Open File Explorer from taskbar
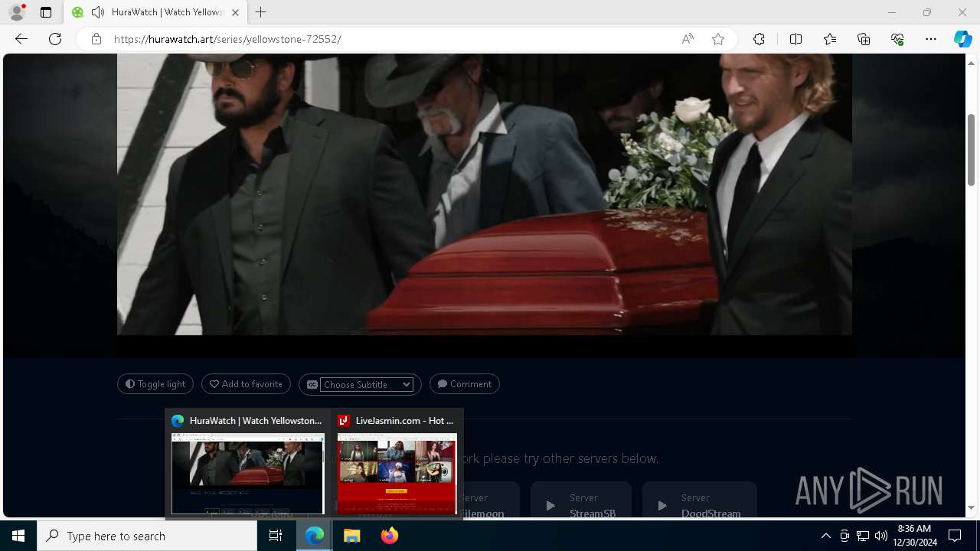Screen dimensions: 980x551 pos(351,536)
